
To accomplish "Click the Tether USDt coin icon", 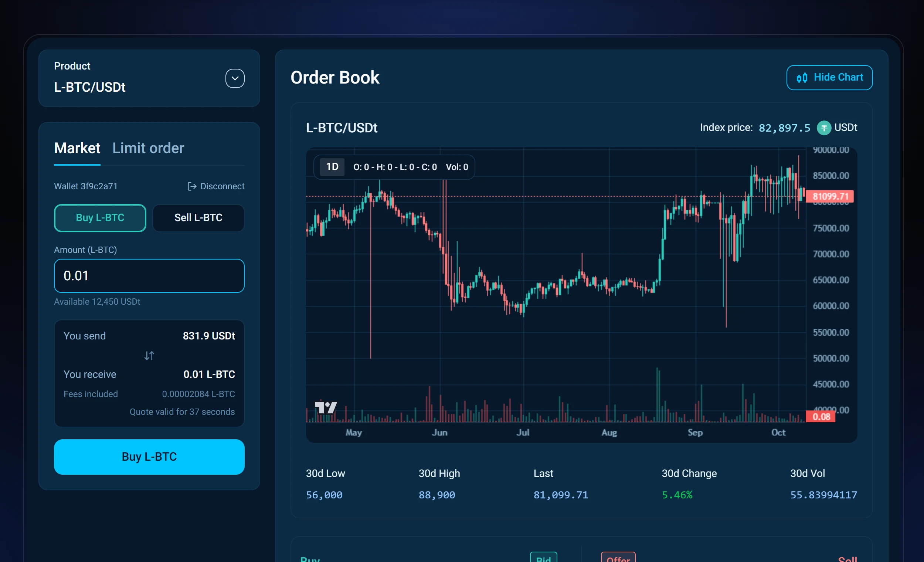I will (824, 128).
